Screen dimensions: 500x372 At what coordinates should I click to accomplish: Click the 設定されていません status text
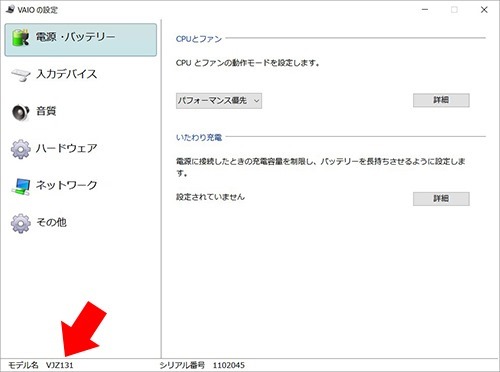tap(210, 197)
